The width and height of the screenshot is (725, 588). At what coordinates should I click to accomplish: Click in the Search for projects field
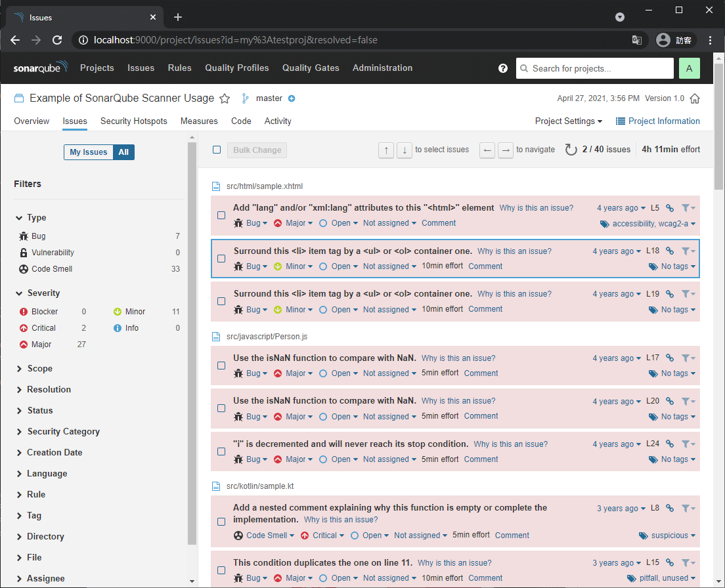click(594, 68)
